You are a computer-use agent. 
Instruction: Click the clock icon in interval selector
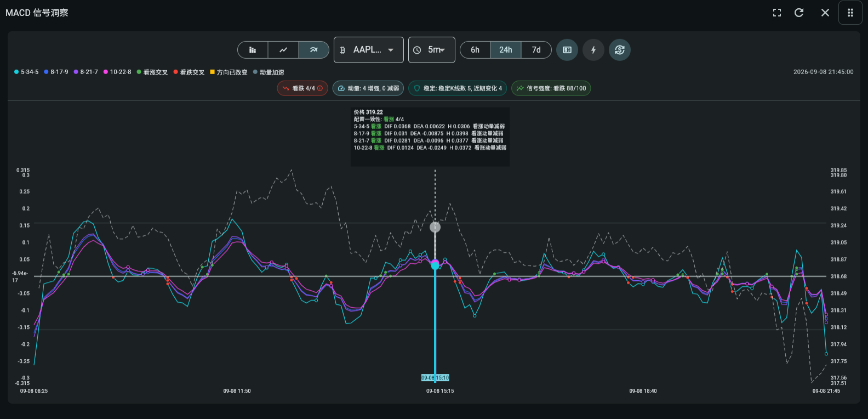click(x=417, y=50)
